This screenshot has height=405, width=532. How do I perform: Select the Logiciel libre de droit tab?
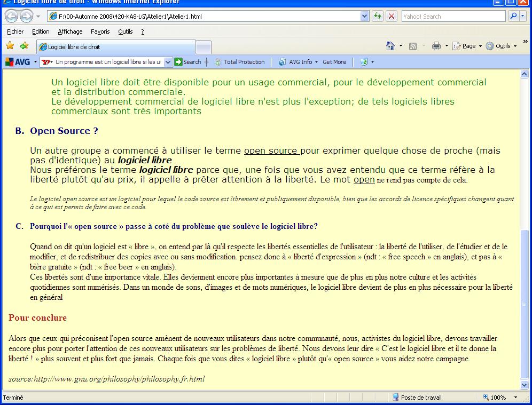116,47
